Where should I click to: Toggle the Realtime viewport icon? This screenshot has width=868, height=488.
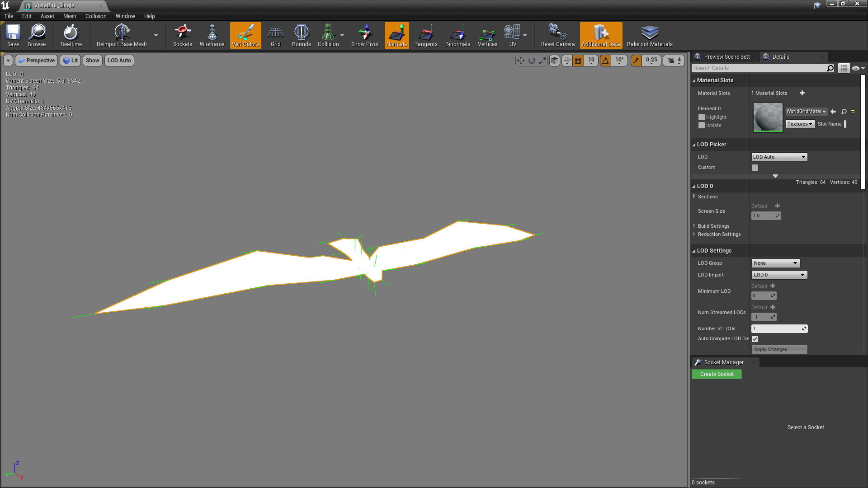(x=71, y=35)
